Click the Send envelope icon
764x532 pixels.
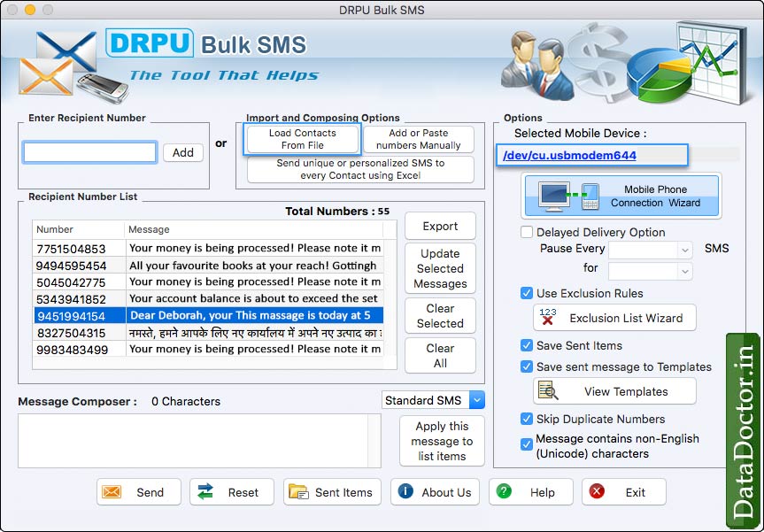point(112,492)
